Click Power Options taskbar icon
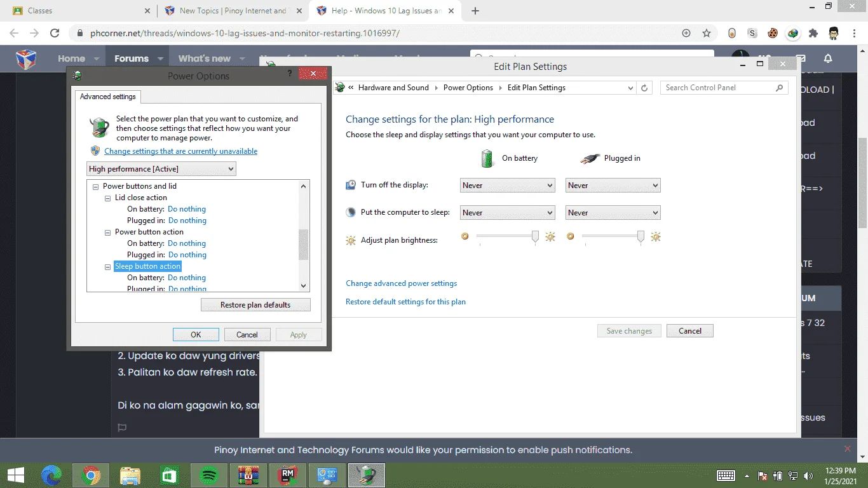 (x=367, y=475)
